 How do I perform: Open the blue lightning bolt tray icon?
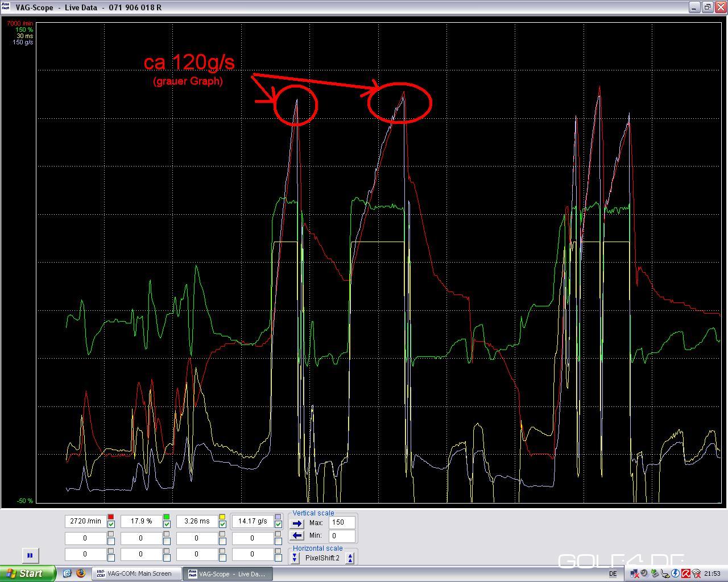675,573
